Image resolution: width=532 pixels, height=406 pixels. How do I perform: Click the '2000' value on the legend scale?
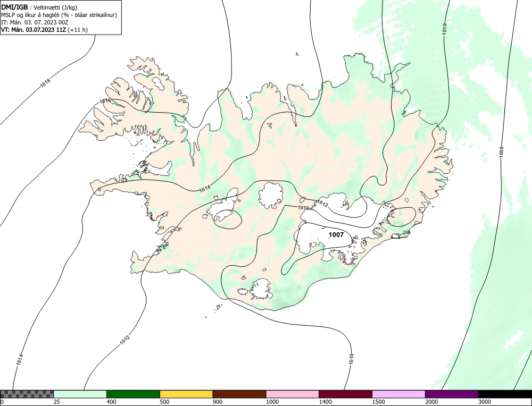point(431,402)
